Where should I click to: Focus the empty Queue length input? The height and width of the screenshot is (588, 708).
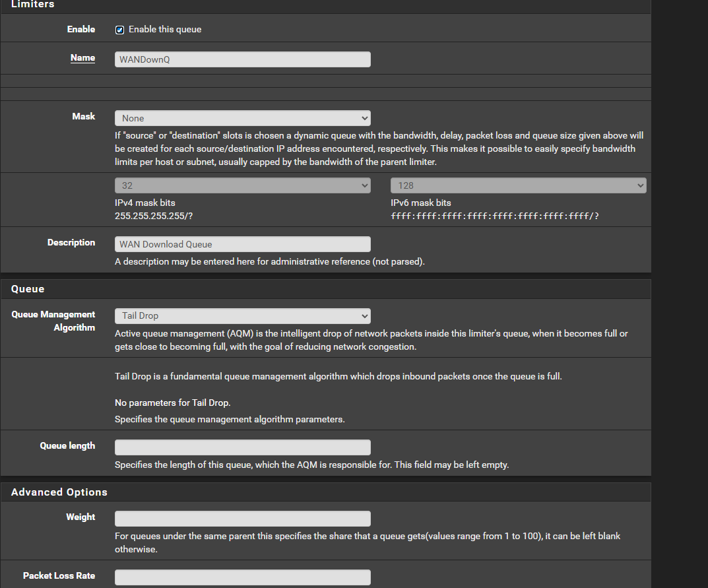(242, 447)
